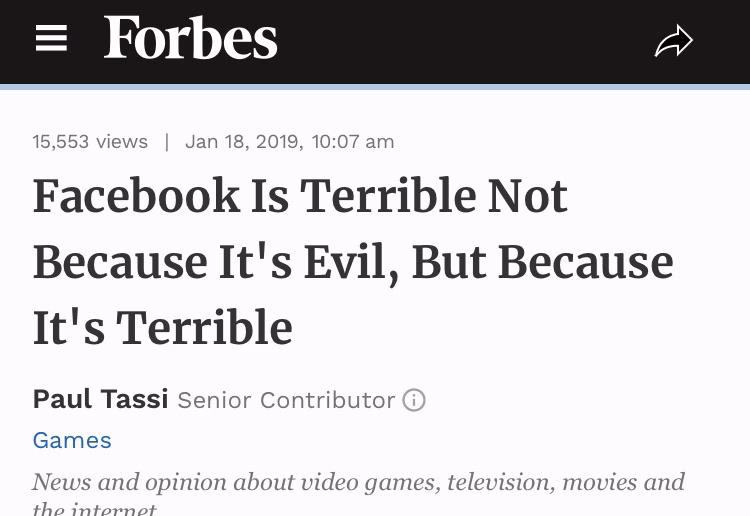The height and width of the screenshot is (516, 750).
Task: Open the Senior Contributor info icon
Action: click(414, 400)
